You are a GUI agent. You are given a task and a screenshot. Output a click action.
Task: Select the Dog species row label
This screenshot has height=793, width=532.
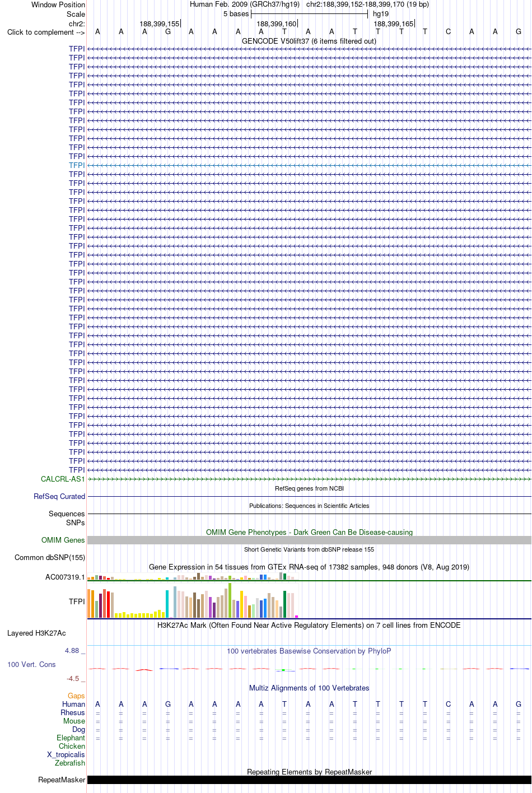[x=78, y=729]
